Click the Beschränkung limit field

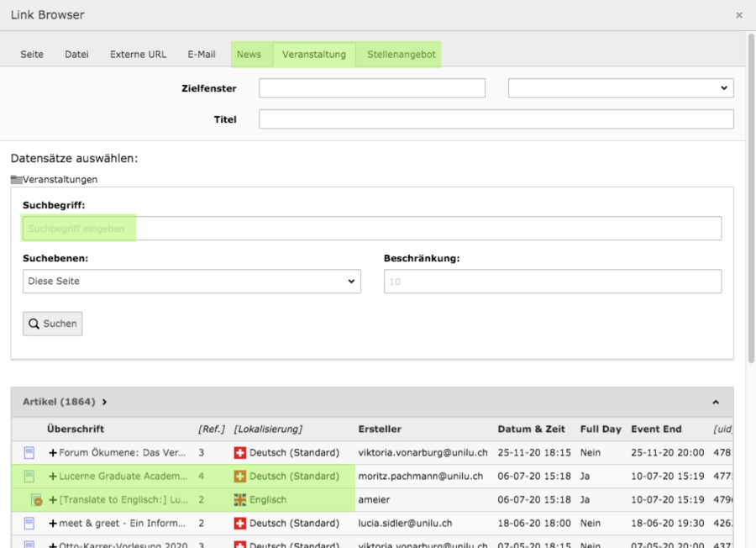(x=553, y=282)
